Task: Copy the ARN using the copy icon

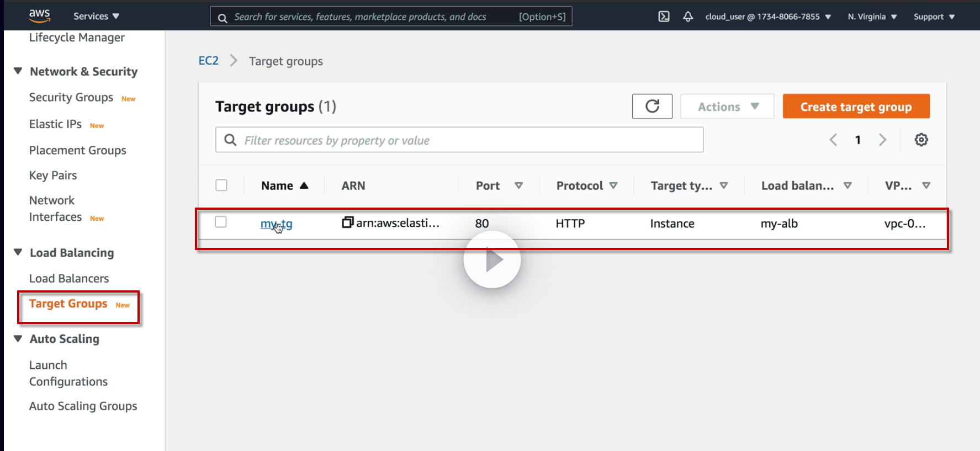Action: (x=347, y=222)
